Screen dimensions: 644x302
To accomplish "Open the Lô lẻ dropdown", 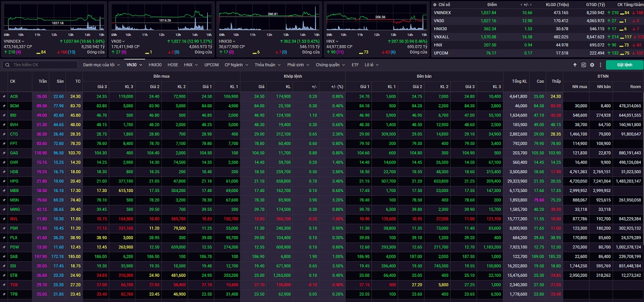I will point(372,65).
